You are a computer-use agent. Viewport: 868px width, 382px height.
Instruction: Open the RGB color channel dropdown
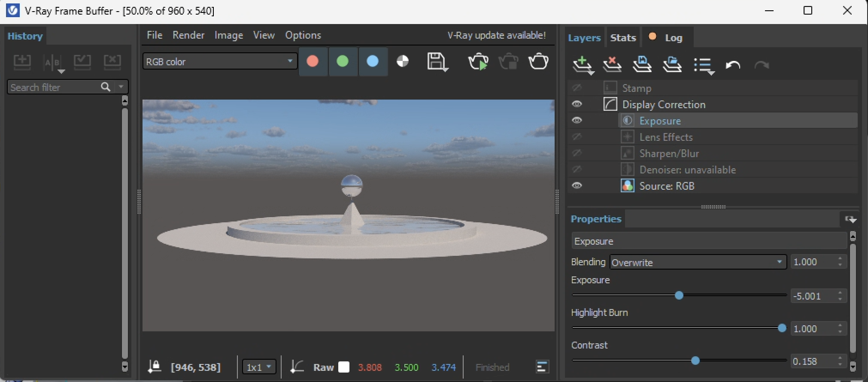[x=220, y=62]
